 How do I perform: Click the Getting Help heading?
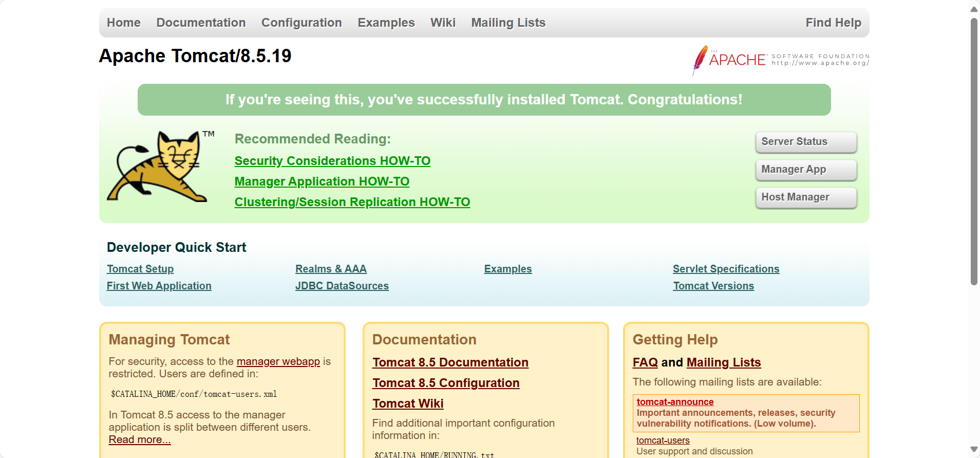[x=675, y=340]
